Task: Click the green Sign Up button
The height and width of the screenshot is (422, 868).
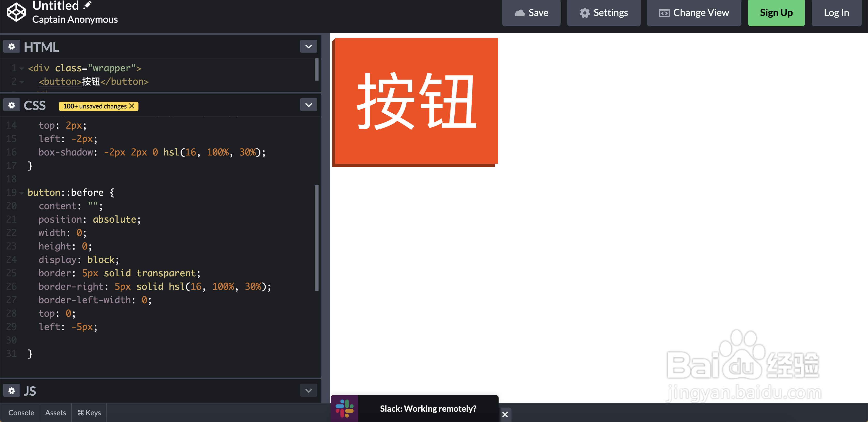Action: pyautogui.click(x=776, y=13)
